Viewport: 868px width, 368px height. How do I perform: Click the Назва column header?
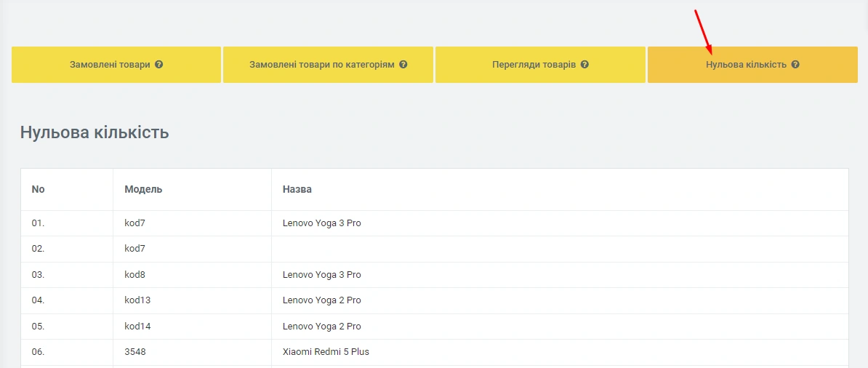pyautogui.click(x=297, y=189)
